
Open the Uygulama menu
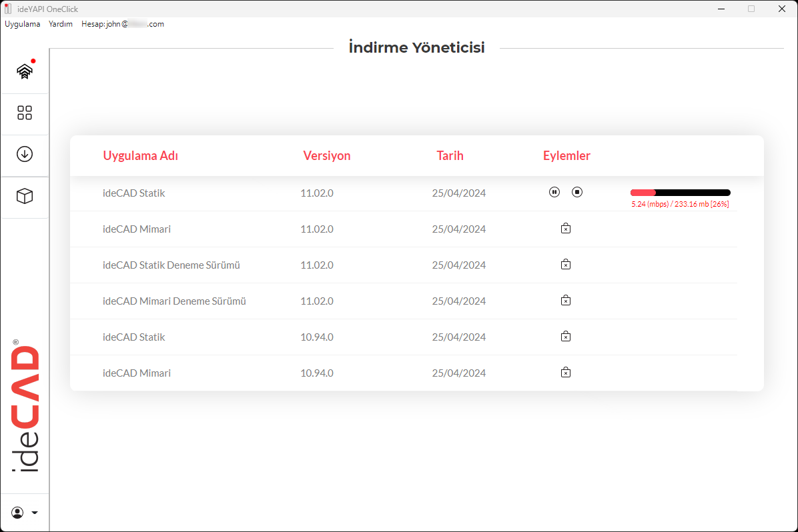pyautogui.click(x=23, y=24)
